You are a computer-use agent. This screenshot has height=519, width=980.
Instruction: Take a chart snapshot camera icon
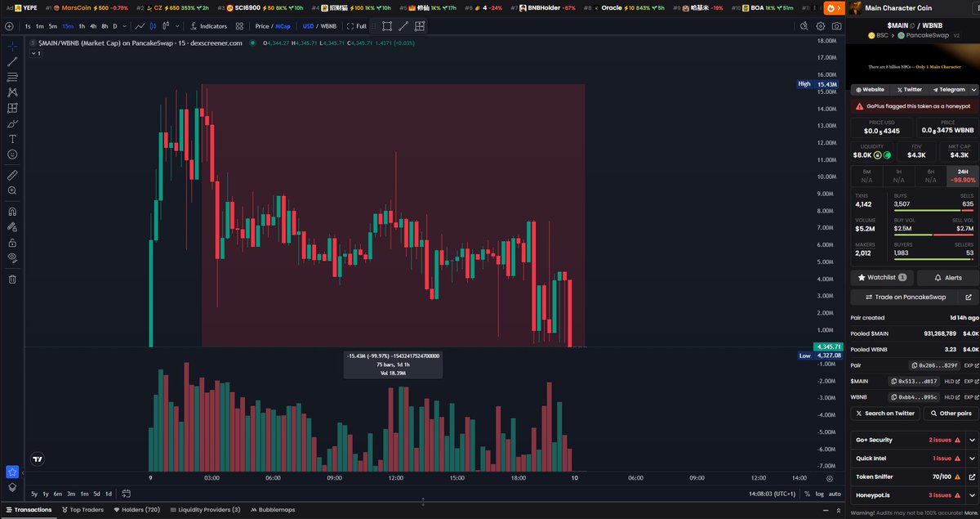(836, 26)
